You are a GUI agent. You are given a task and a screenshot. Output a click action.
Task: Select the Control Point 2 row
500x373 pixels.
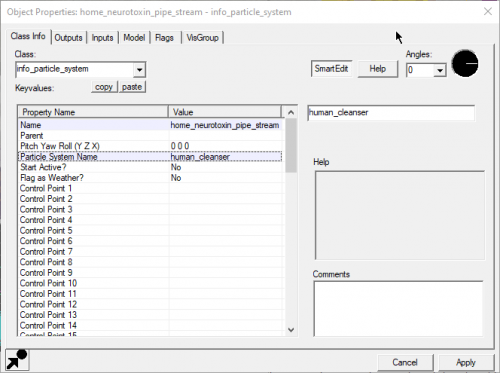pyautogui.click(x=150, y=199)
